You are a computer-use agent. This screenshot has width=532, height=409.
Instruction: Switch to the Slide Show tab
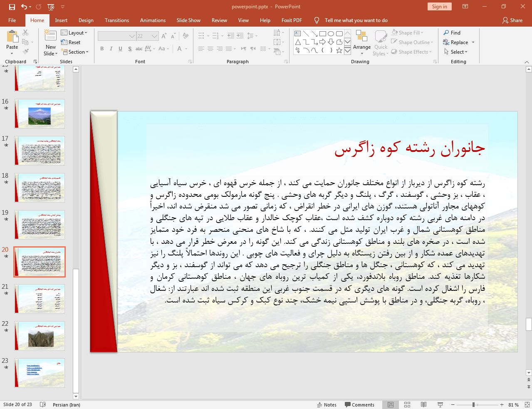pyautogui.click(x=188, y=20)
